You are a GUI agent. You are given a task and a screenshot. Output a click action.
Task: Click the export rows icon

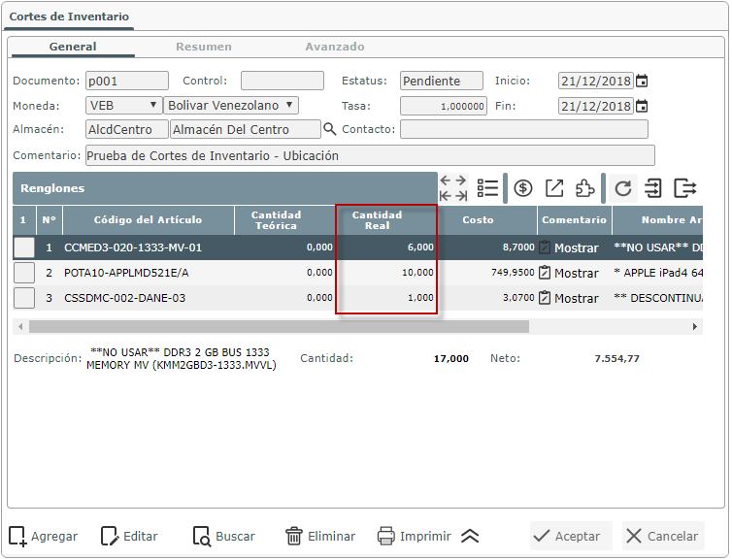pyautogui.click(x=685, y=188)
